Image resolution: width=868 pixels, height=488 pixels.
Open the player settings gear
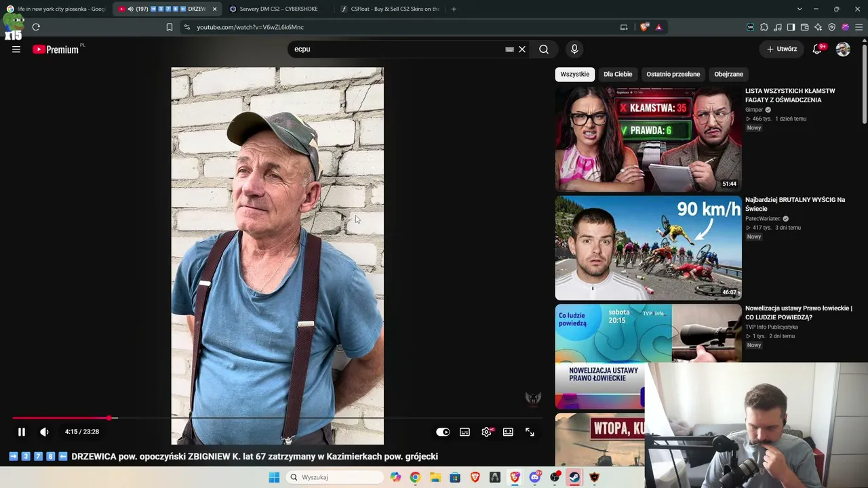[486, 432]
